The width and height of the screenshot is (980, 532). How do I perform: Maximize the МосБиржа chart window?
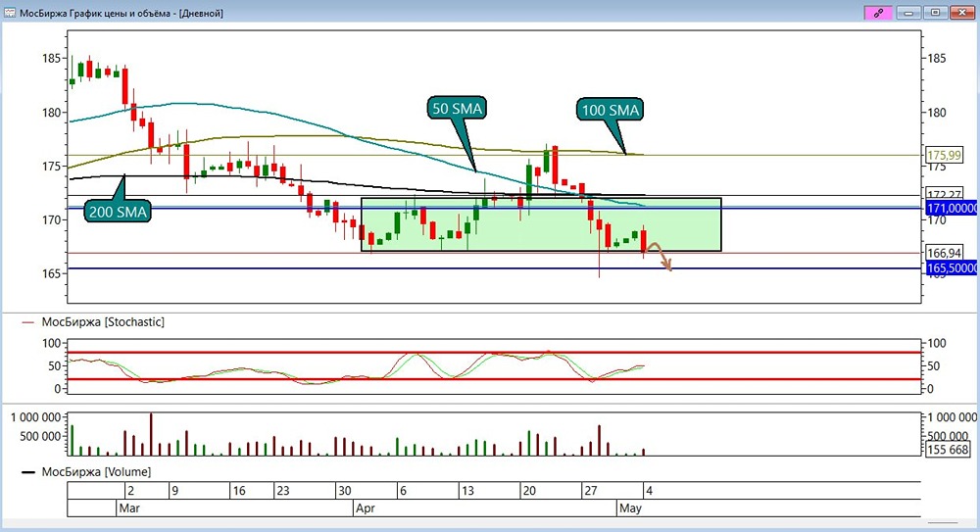point(935,13)
